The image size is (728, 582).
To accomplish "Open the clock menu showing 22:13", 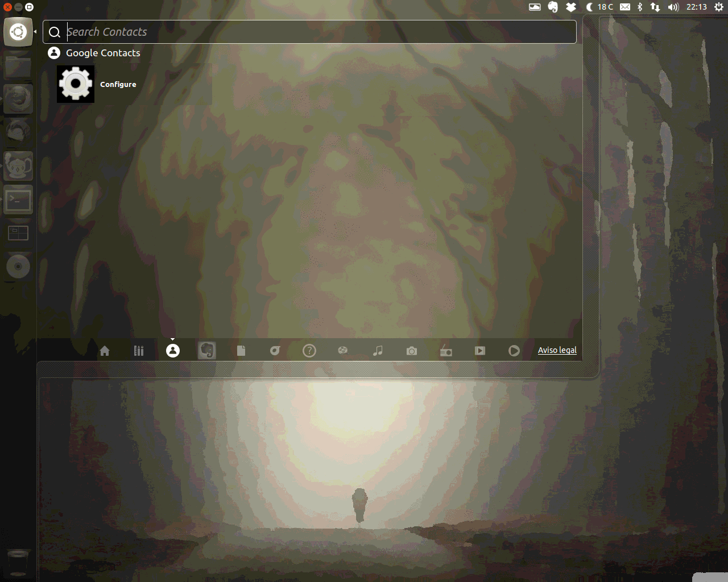I will click(697, 7).
